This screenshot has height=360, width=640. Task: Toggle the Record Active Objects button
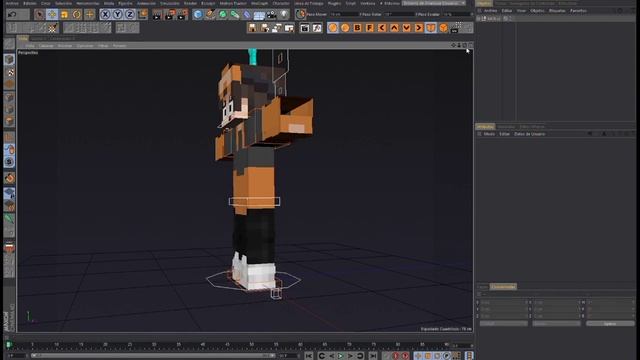pyautogui.click(x=387, y=356)
